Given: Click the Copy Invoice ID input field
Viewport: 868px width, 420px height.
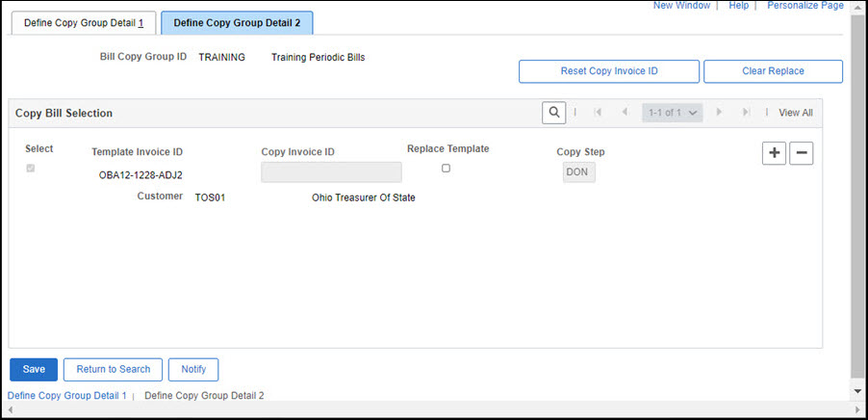Looking at the screenshot, I should click(331, 172).
